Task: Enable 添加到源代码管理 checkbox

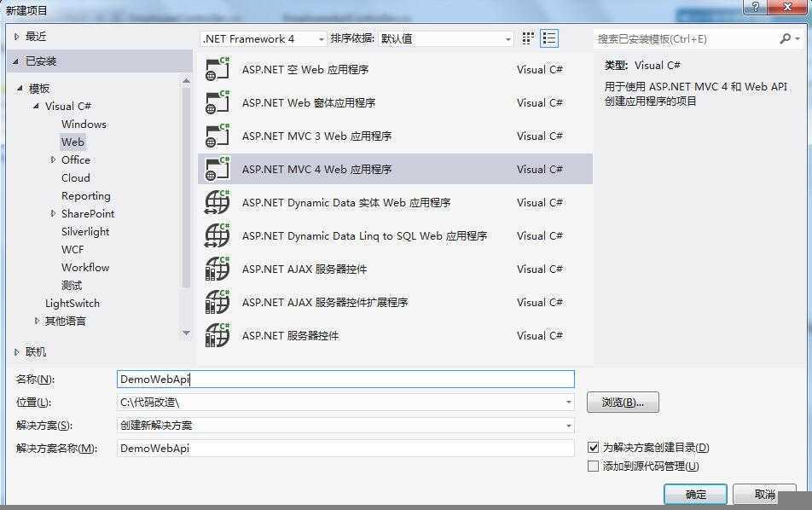Action: (x=594, y=466)
